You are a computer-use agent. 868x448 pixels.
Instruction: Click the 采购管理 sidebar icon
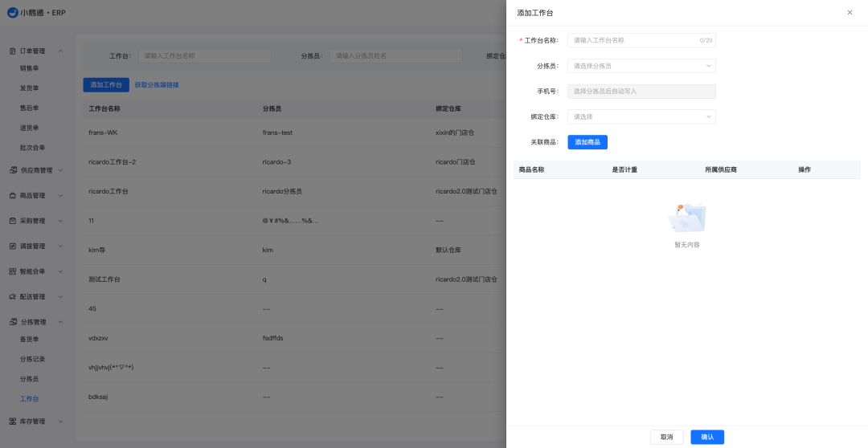[x=13, y=221]
